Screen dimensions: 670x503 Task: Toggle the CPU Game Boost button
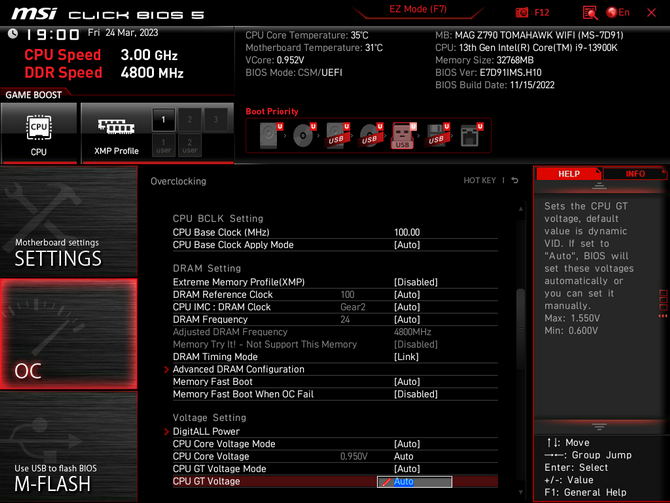tap(39, 133)
